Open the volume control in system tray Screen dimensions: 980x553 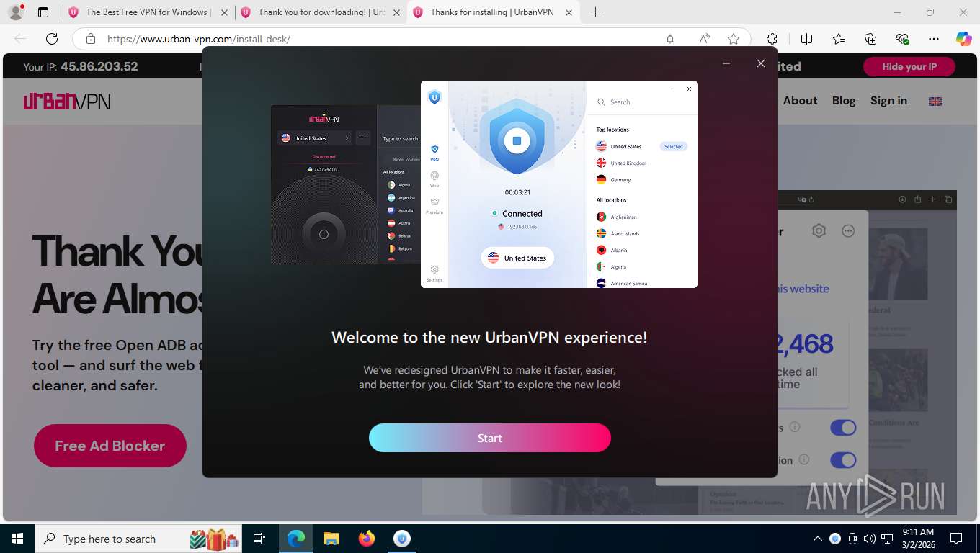tap(869, 539)
